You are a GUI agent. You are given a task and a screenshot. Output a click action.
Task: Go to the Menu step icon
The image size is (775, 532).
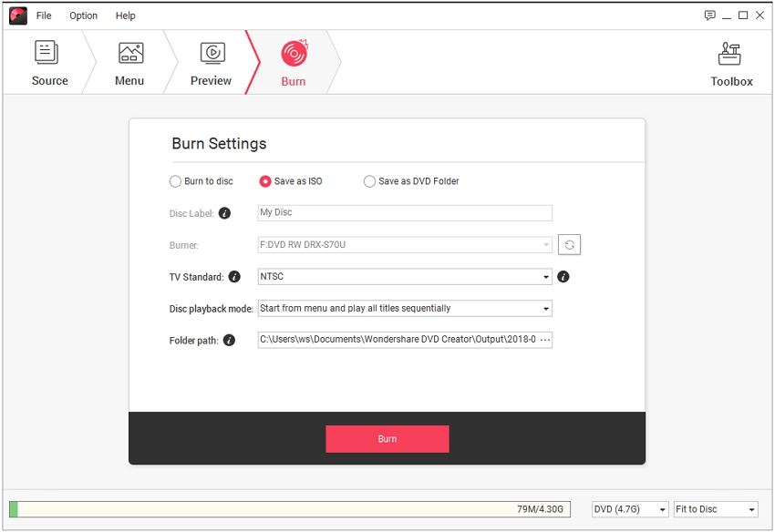click(x=130, y=53)
